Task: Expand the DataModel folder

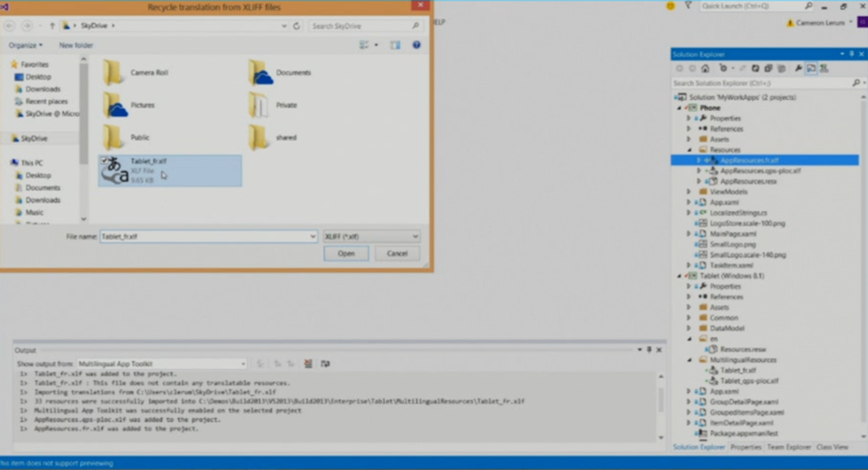Action: [690, 329]
